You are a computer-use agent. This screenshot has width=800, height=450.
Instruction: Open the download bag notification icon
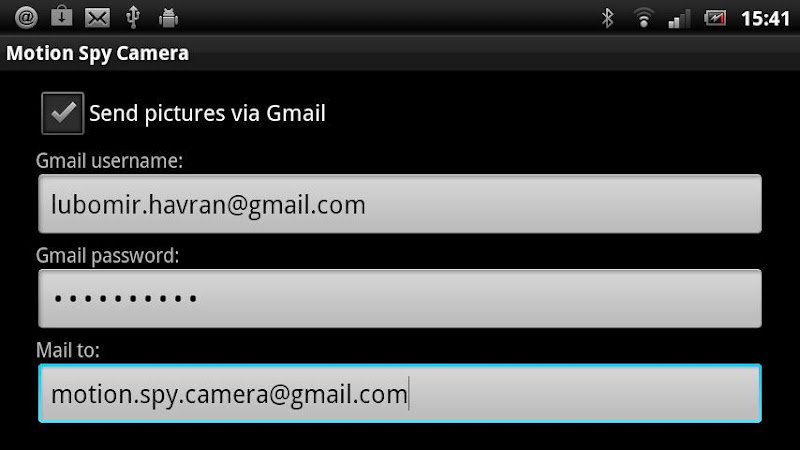click(62, 17)
